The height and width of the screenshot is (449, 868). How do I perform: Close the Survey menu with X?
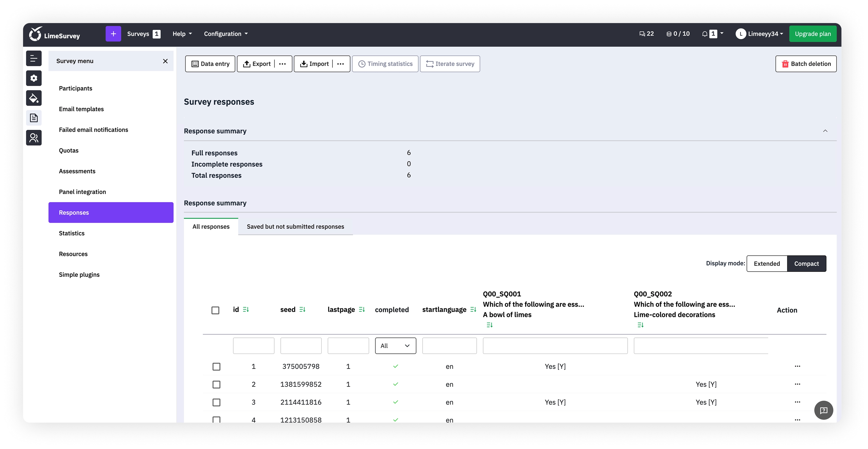tap(165, 61)
